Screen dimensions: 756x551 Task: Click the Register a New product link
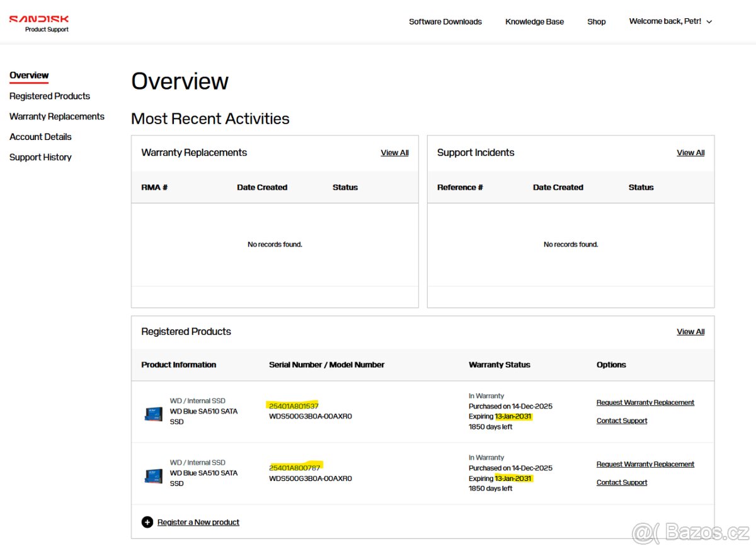tap(198, 522)
